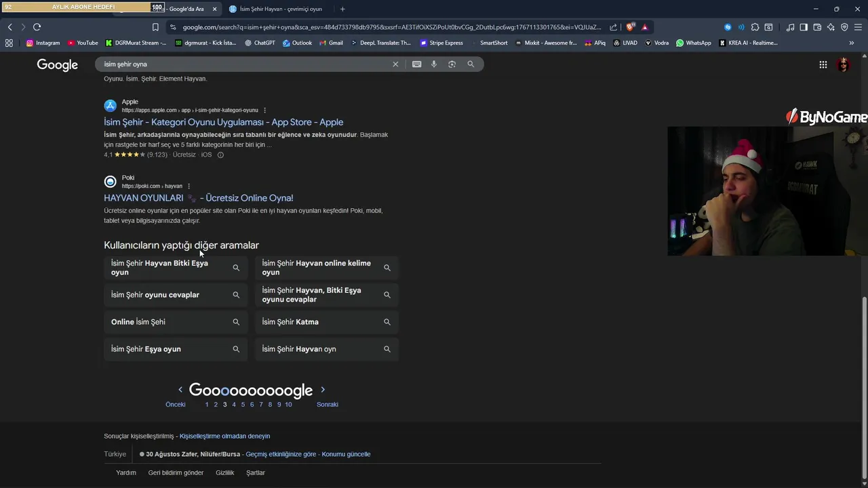868x488 pixels.
Task: Open the Instagram bookmark
Action: (x=43, y=43)
